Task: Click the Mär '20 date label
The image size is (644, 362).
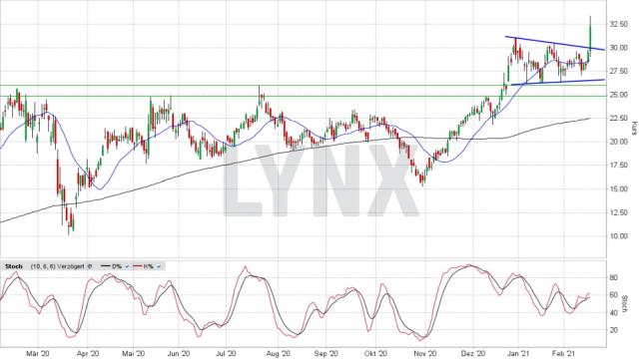Action: point(38,353)
